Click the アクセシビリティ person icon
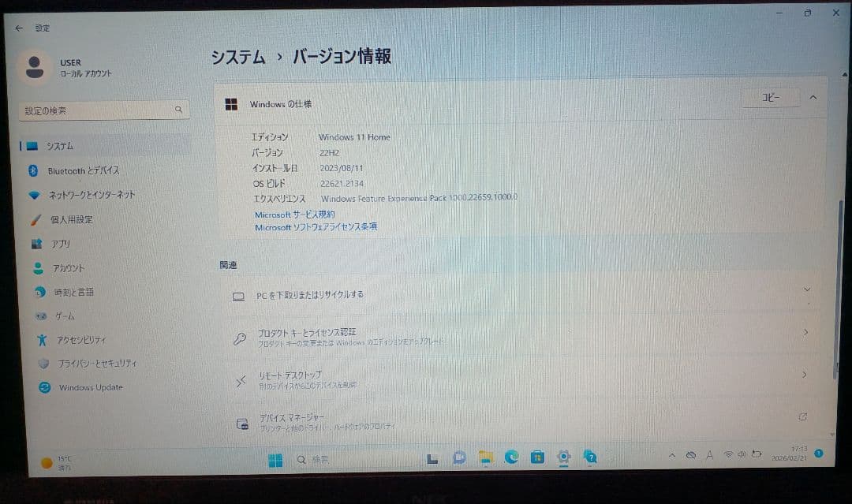 (x=42, y=340)
